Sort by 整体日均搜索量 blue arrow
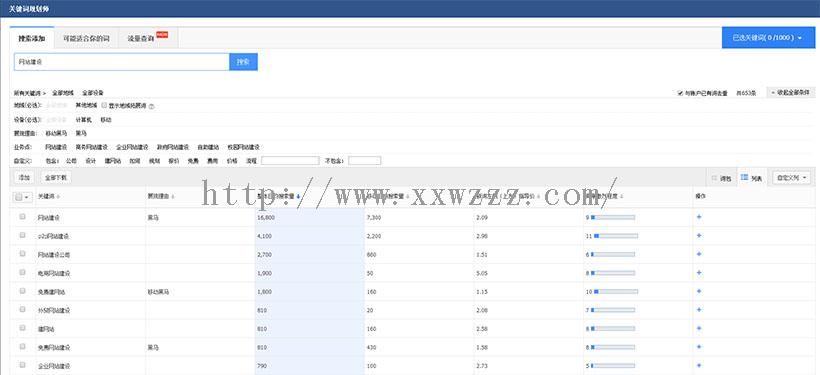Viewport: 820px width, 375px height. coord(298,197)
